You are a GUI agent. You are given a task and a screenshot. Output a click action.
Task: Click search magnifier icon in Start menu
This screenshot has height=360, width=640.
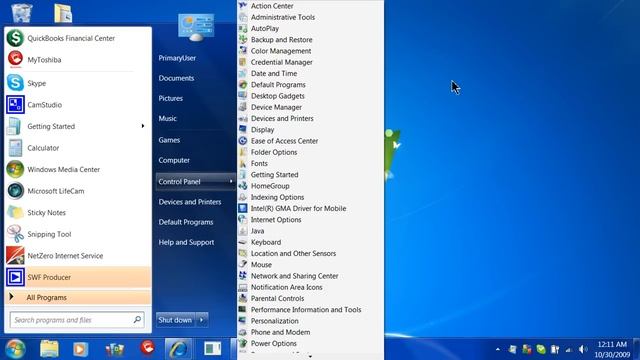(137, 320)
